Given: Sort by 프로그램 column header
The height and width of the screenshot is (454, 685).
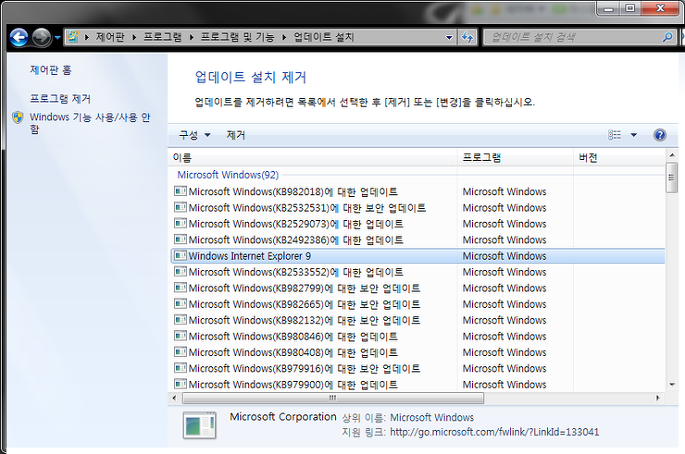Looking at the screenshot, I should coord(515,158).
